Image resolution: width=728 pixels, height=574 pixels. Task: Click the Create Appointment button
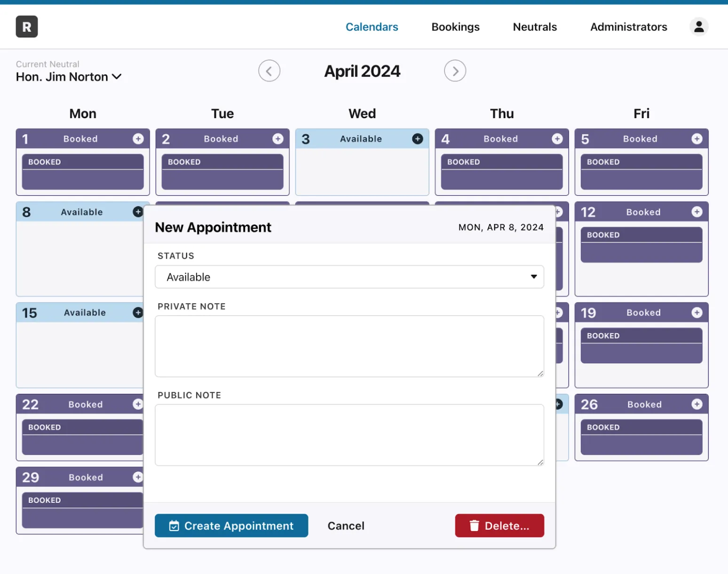[x=231, y=526]
